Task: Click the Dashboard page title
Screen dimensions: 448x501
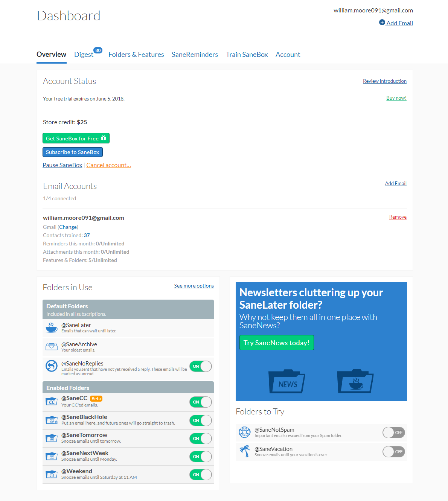Action: pos(69,16)
